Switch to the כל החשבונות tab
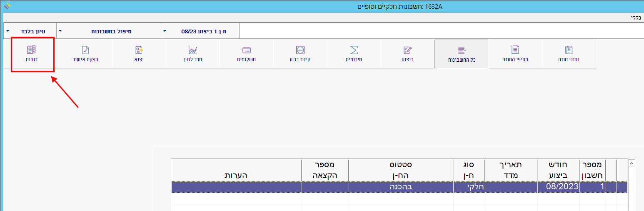Image resolution: width=644 pixels, height=211 pixels. [461, 54]
